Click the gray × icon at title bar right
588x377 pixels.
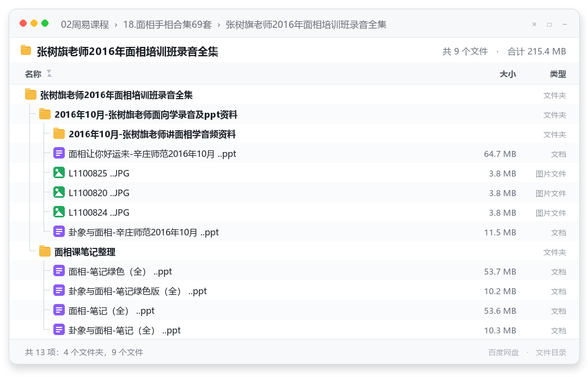535,25
